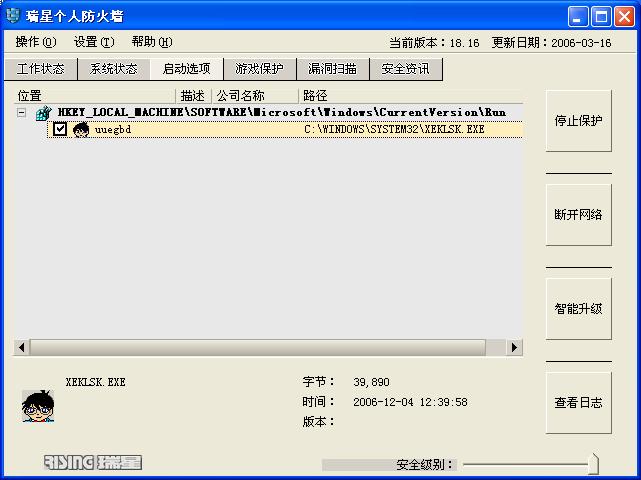This screenshot has height=480, width=641.
Task: Close the 瑞星个人防火墙 window
Action: [x=625, y=17]
